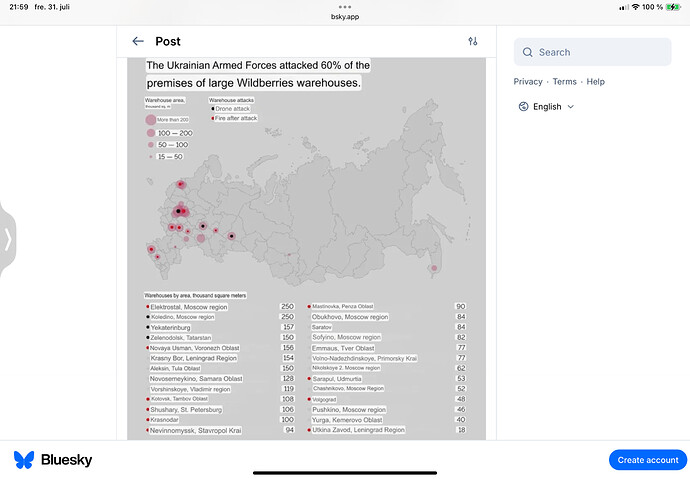690x479 pixels.
Task: Click 'Yekaterinburg' row text
Action: pyautogui.click(x=170, y=328)
